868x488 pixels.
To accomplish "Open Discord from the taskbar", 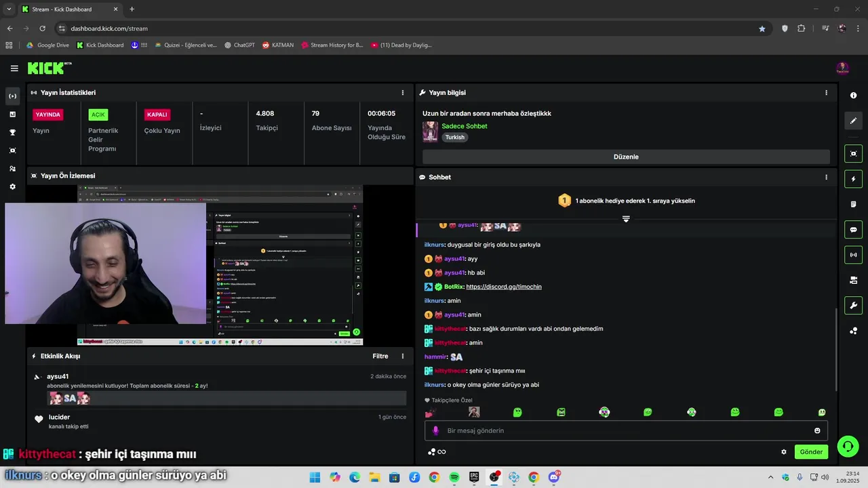I will (553, 477).
